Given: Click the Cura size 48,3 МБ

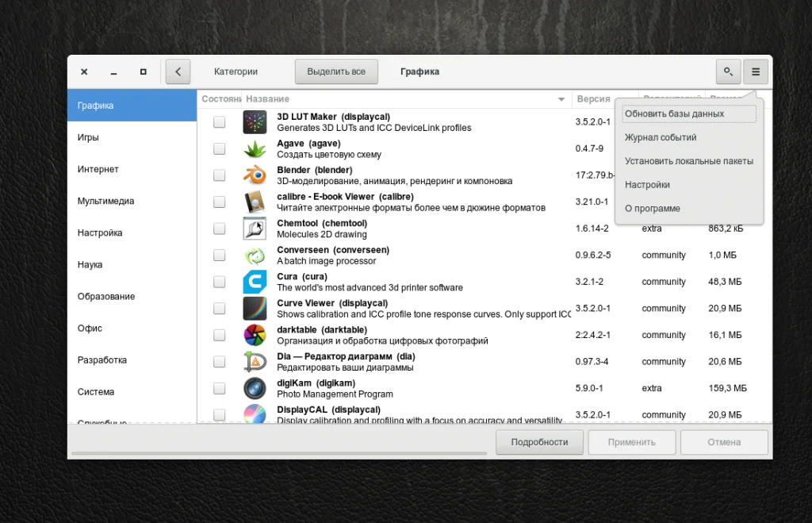Looking at the screenshot, I should coord(725,282).
